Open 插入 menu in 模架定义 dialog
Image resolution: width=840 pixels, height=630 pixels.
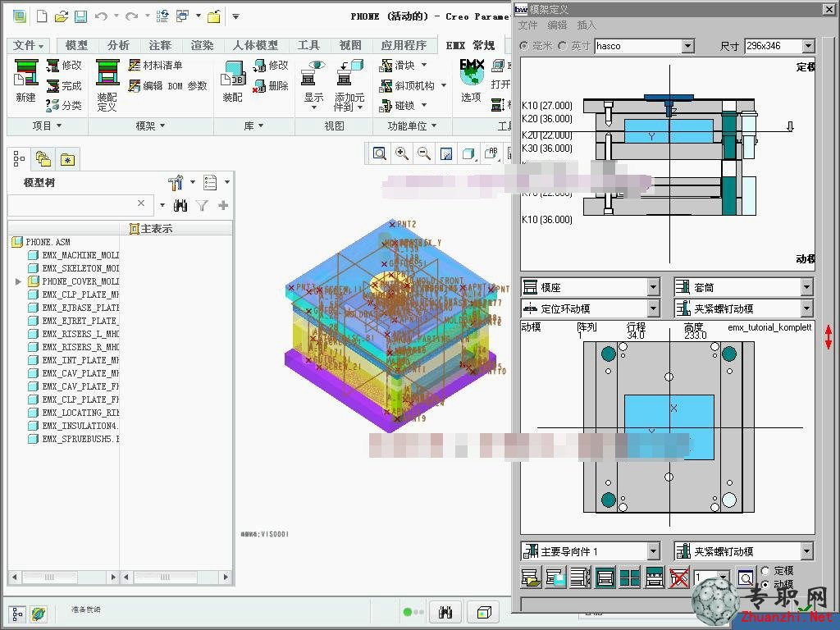pos(586,25)
